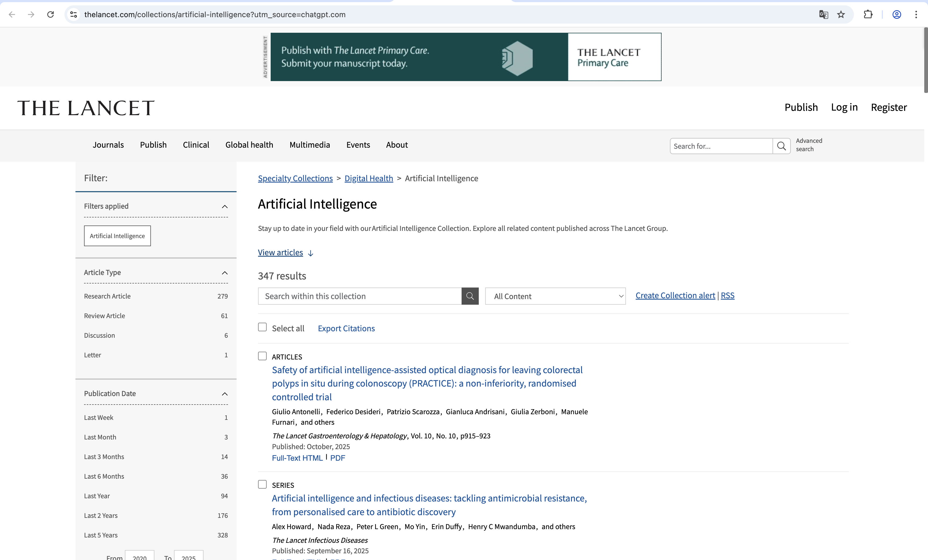Open the Chrome profile icon
928x560 pixels.
896,15
